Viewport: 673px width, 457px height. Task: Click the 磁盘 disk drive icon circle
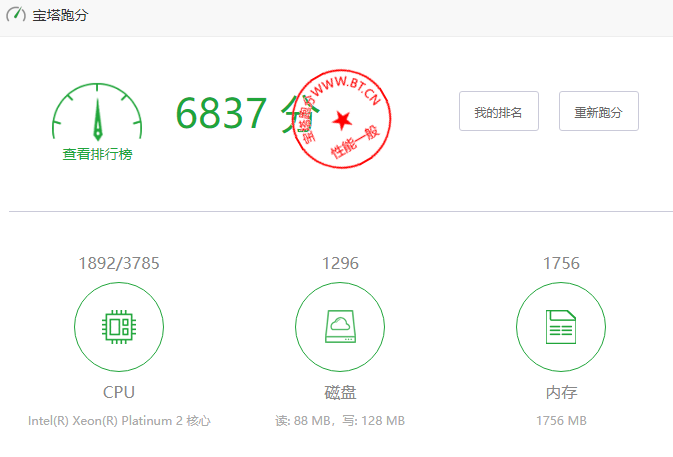(x=340, y=327)
